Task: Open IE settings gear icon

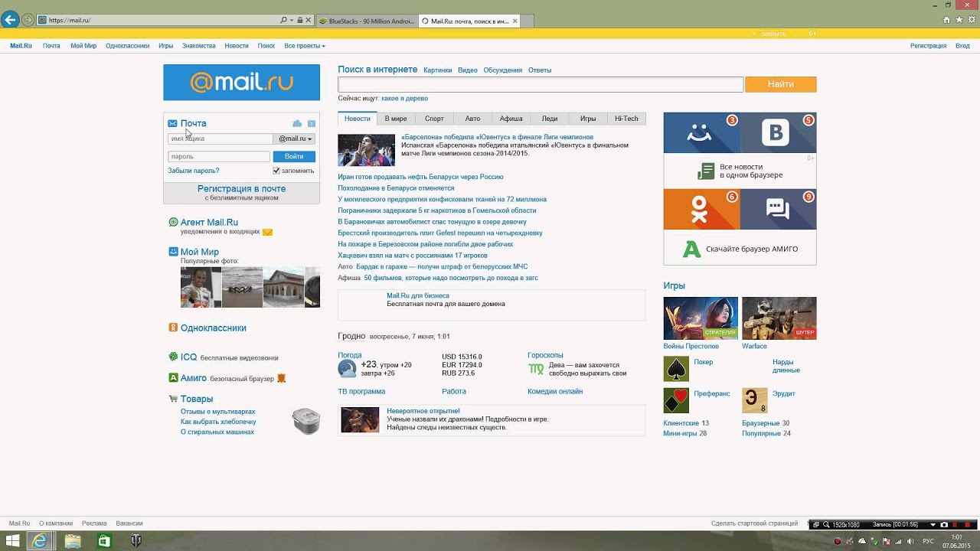Action: [x=972, y=20]
